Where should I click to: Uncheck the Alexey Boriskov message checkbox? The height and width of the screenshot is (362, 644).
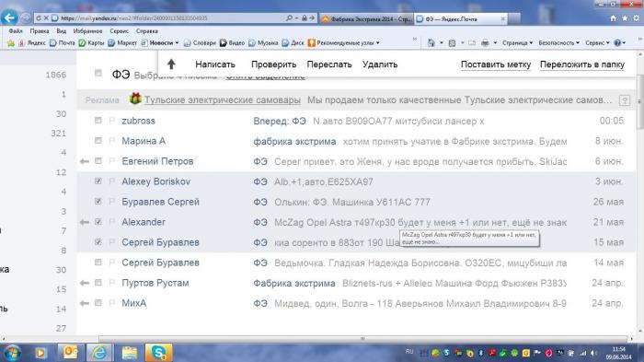coord(98,181)
